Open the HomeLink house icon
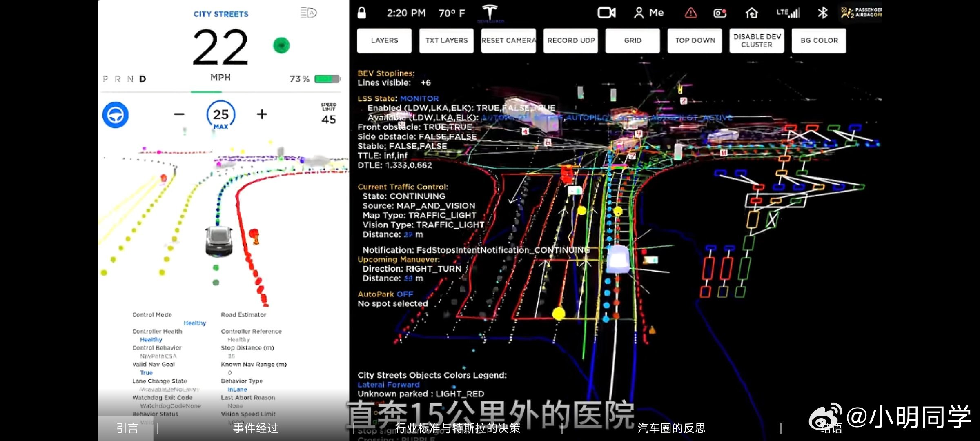 pos(751,13)
